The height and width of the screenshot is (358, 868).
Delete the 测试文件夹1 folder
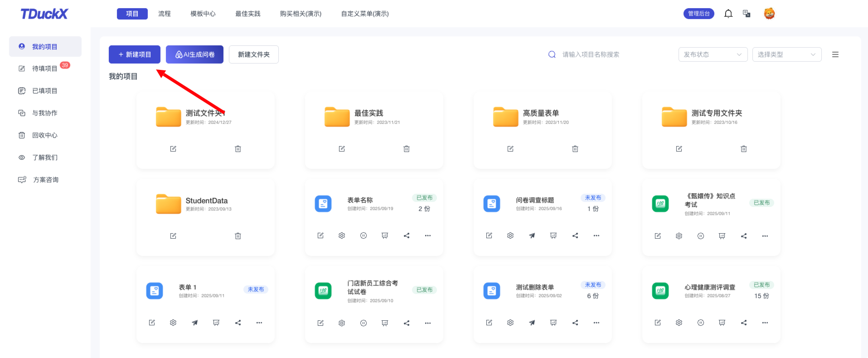238,149
